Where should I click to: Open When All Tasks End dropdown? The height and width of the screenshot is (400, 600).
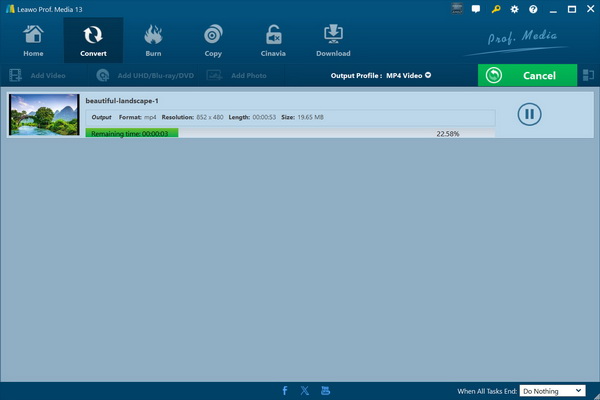552,391
